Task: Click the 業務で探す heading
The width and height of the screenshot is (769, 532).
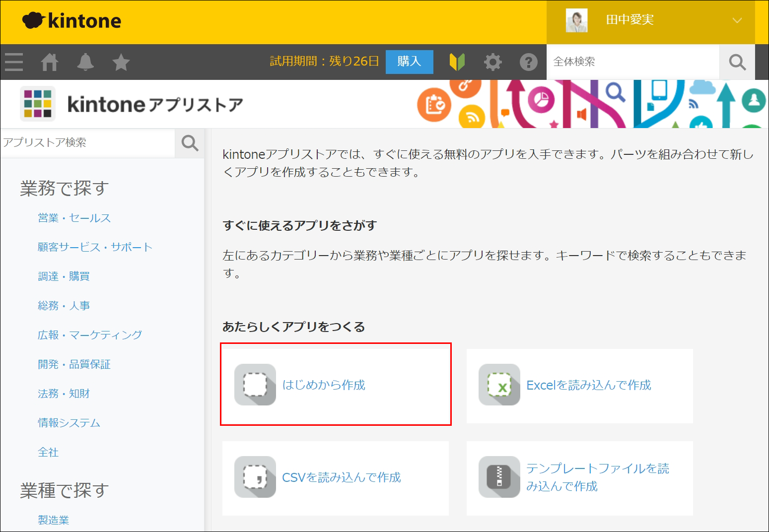Action: click(x=65, y=188)
